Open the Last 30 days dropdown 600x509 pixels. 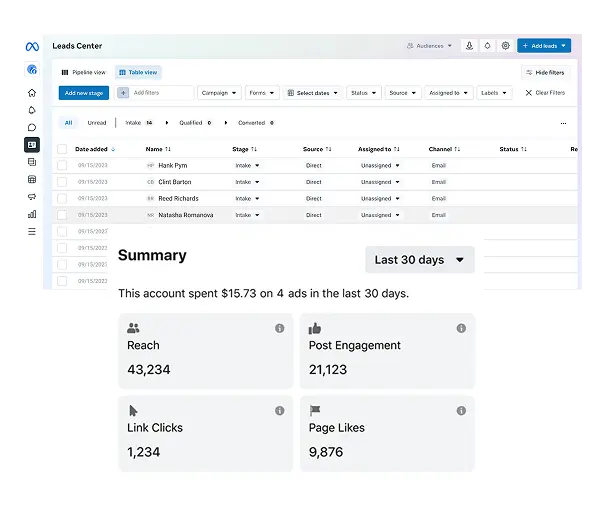(x=420, y=259)
